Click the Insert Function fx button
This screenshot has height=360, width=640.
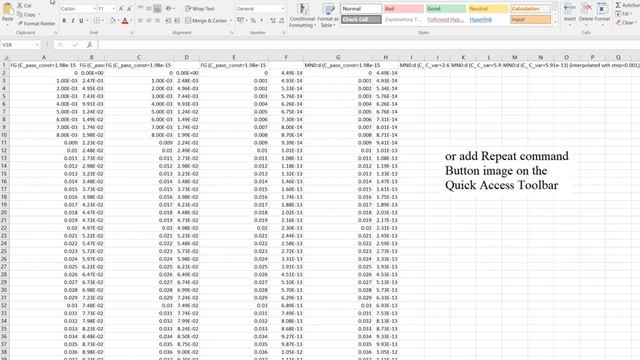89,44
